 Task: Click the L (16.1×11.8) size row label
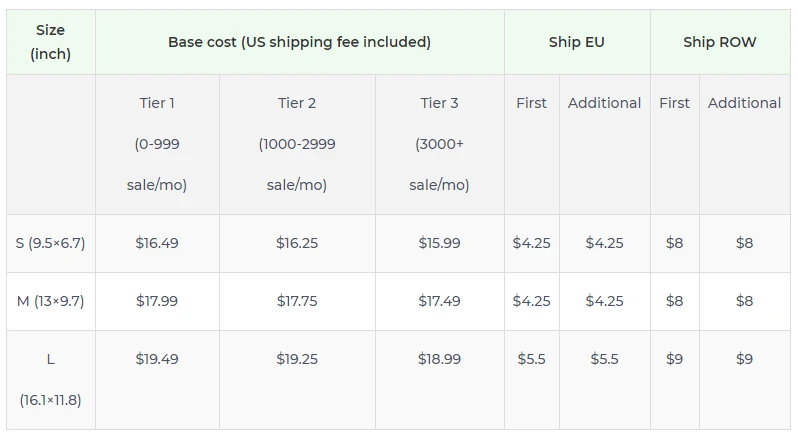click(x=51, y=379)
